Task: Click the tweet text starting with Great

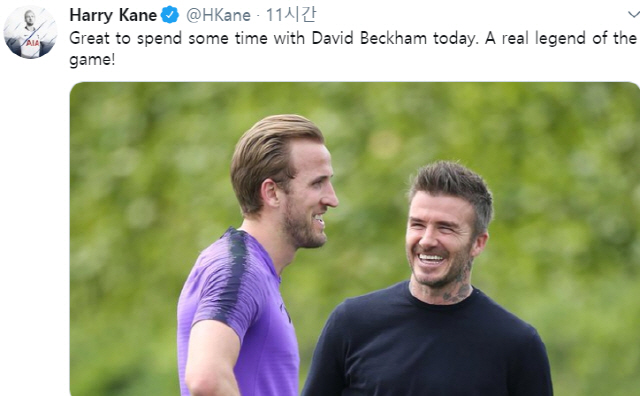Action: [353, 49]
